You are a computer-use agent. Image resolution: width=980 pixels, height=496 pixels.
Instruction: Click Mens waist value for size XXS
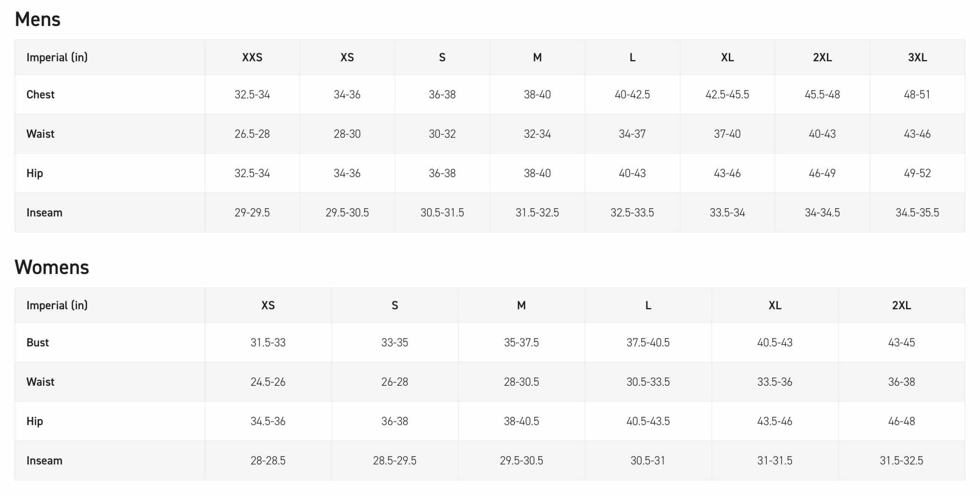252,134
